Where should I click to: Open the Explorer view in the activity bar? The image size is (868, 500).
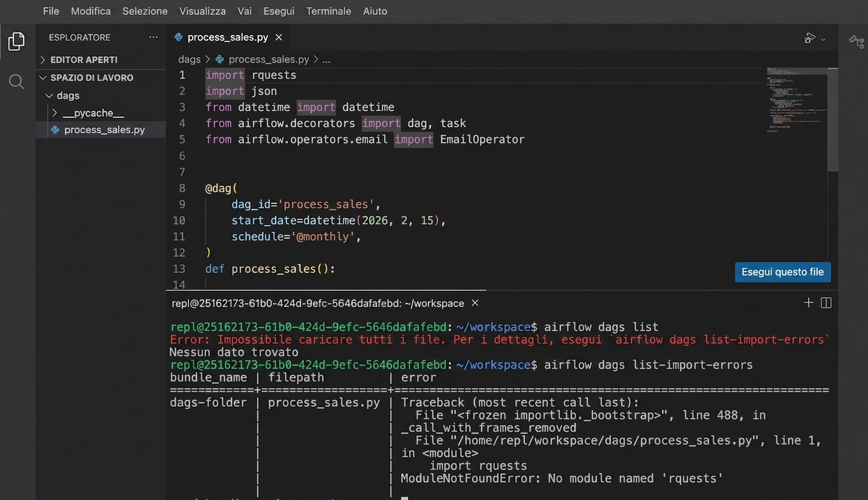17,41
